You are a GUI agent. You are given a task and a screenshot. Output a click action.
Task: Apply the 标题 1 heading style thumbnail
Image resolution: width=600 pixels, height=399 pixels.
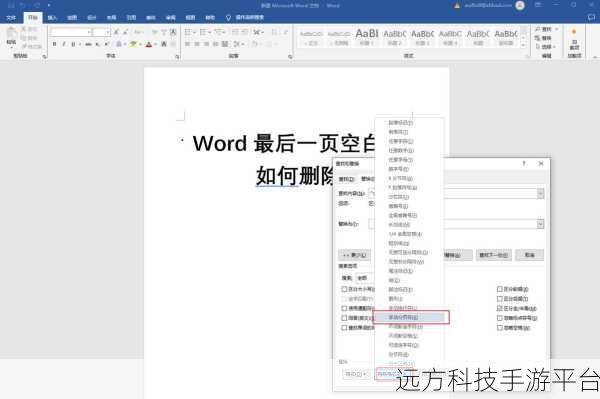pyautogui.click(x=367, y=37)
